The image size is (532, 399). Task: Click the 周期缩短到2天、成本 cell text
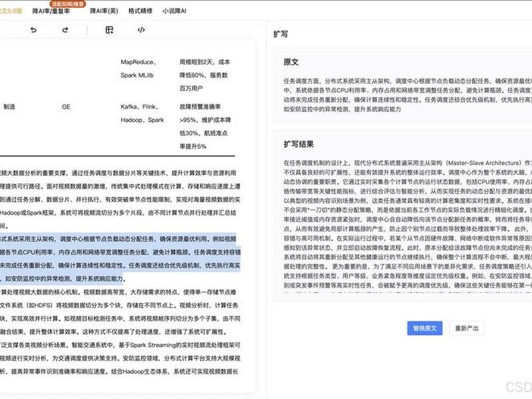pos(205,62)
